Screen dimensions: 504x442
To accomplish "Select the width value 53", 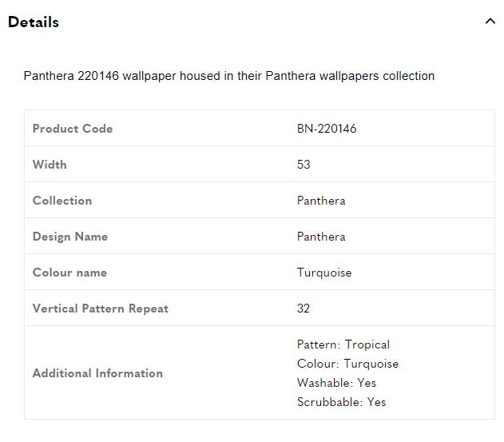I will (x=304, y=165).
